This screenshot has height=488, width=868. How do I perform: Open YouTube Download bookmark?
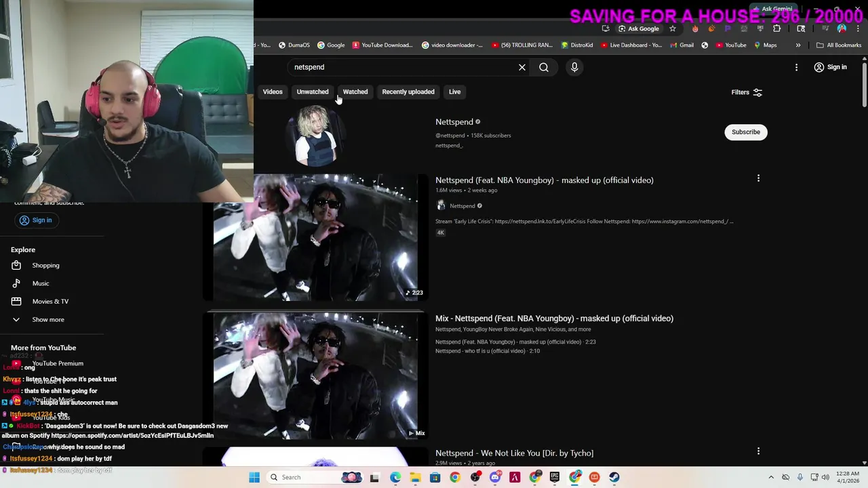click(382, 45)
